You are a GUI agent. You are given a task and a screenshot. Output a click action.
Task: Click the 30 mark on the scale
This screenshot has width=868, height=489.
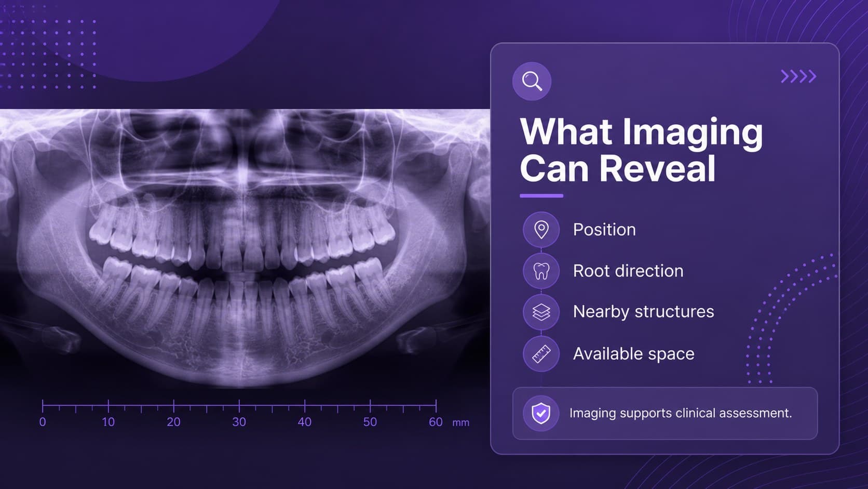(x=239, y=422)
